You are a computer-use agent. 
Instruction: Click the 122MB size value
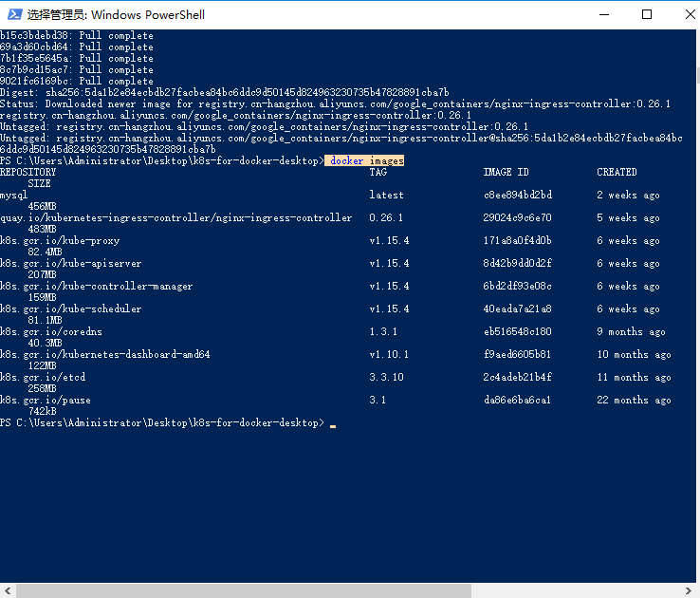pyautogui.click(x=42, y=365)
